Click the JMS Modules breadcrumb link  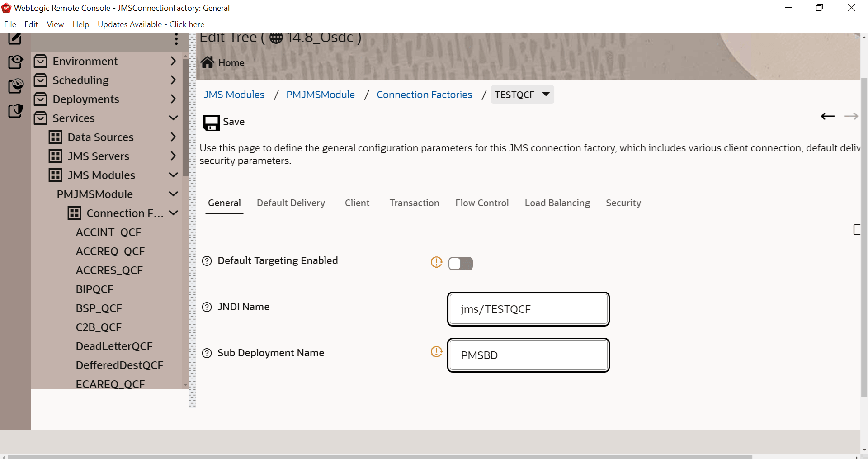(x=234, y=95)
